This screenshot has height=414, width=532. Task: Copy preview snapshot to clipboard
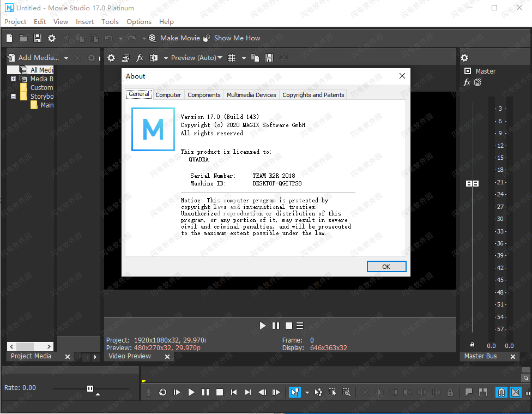click(x=255, y=58)
